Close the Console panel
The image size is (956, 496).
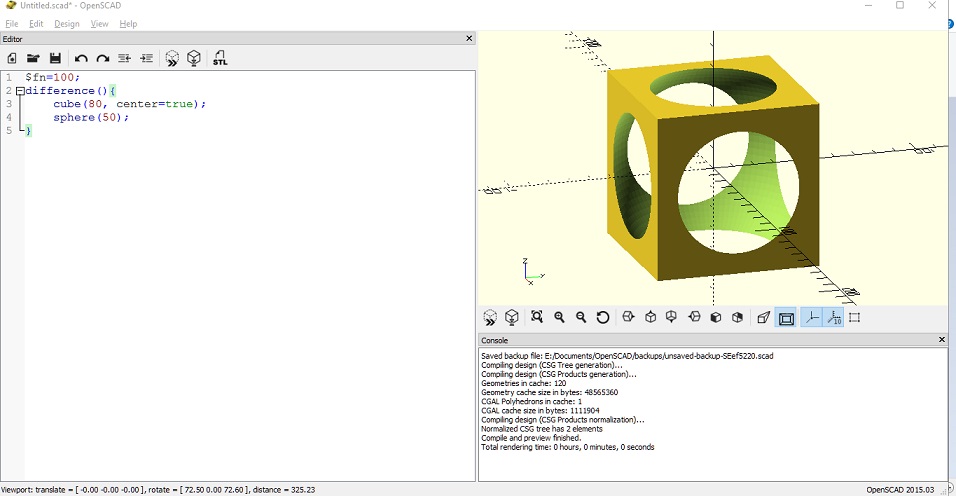click(941, 339)
